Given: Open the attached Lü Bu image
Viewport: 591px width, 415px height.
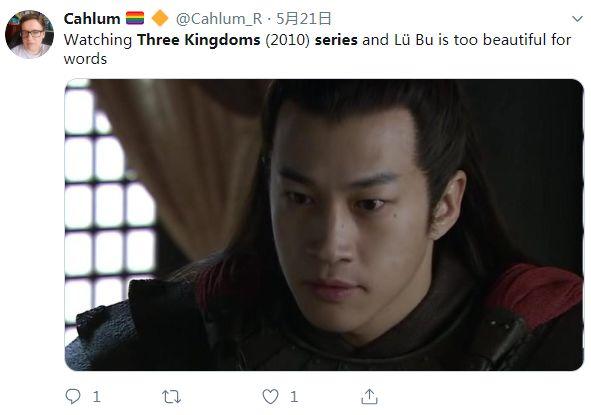Looking at the screenshot, I should 324,225.
